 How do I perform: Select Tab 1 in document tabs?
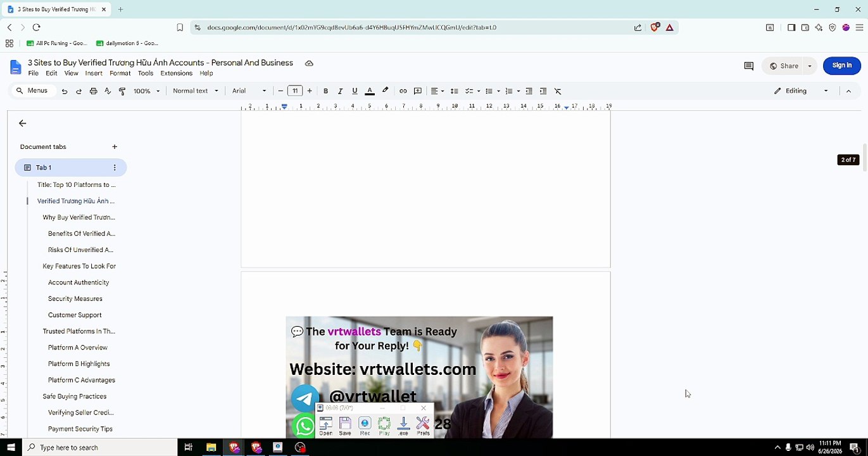pyautogui.click(x=71, y=168)
